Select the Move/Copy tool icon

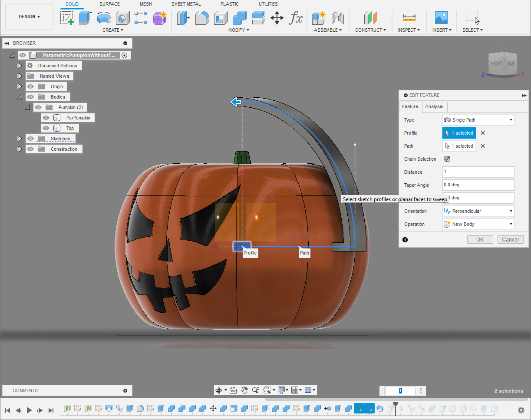pyautogui.click(x=277, y=18)
